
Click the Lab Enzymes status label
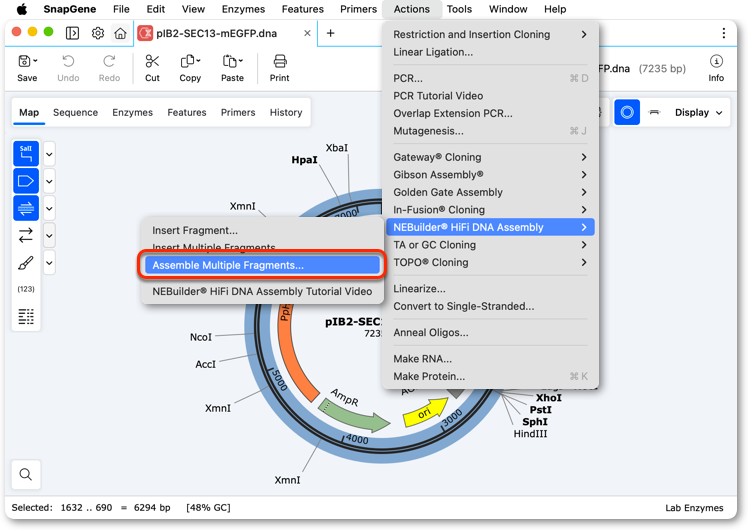[x=694, y=508]
